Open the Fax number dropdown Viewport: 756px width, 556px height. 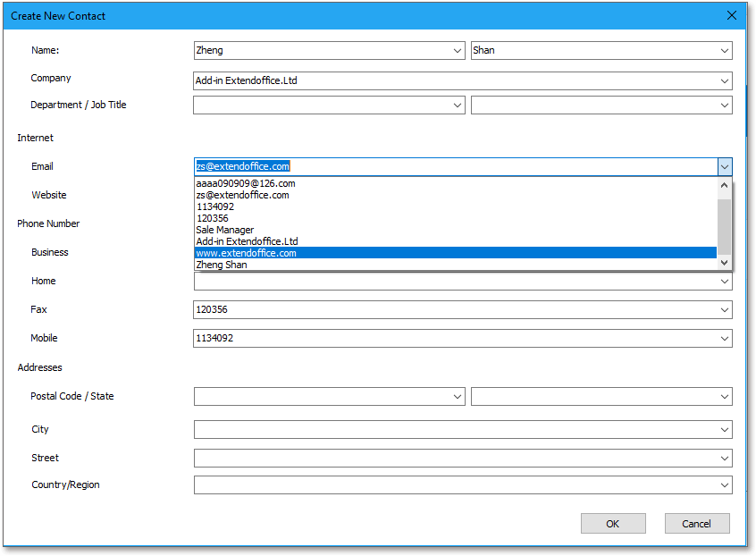click(724, 309)
